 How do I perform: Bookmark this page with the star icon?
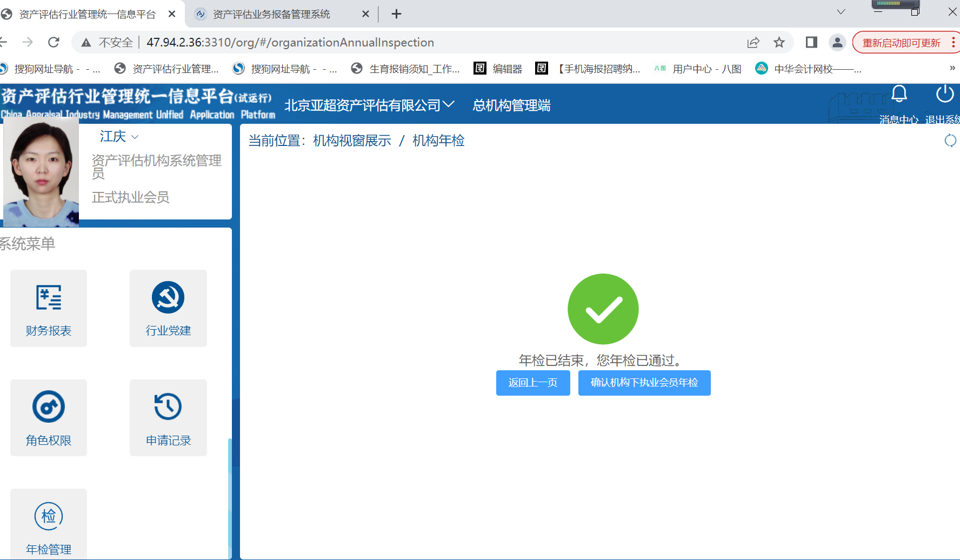779,42
